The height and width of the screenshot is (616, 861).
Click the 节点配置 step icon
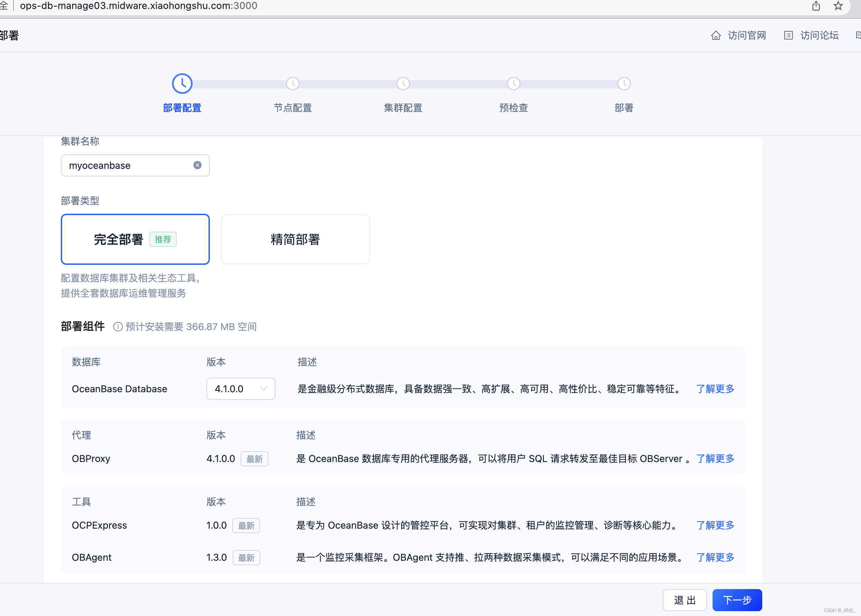(293, 84)
